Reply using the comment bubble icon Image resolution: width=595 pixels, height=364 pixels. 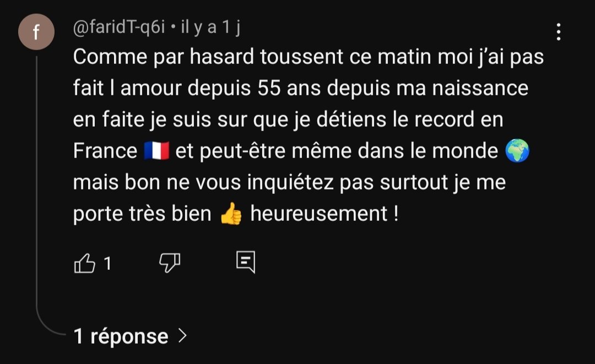[246, 262]
